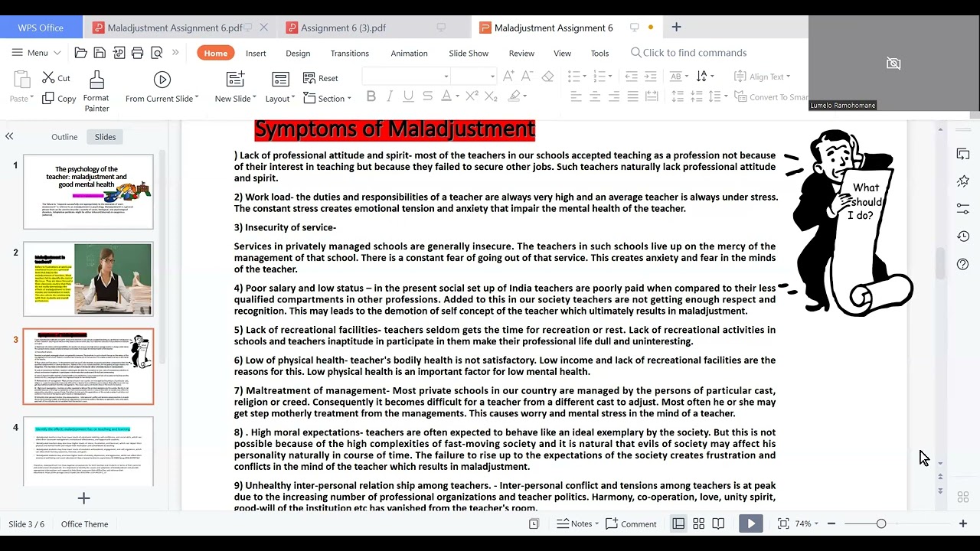Click the 'Click to find commands' search box
This screenshot has height=551, width=980.
[x=688, y=53]
